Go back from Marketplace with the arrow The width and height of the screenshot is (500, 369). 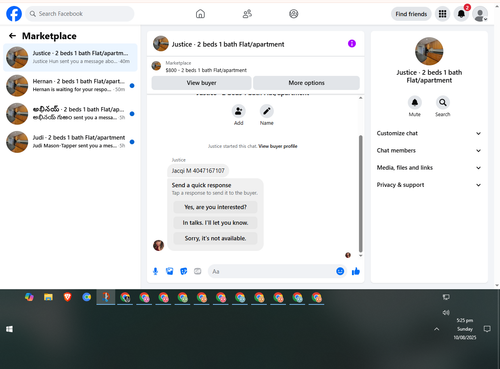click(x=12, y=36)
